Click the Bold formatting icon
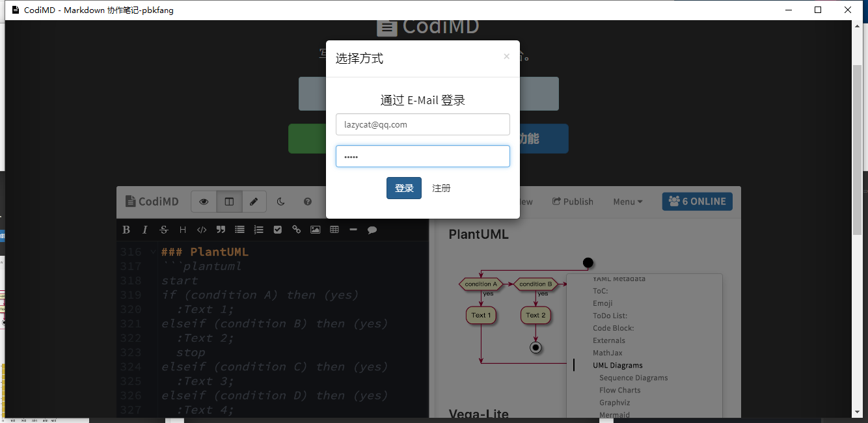 coord(126,230)
